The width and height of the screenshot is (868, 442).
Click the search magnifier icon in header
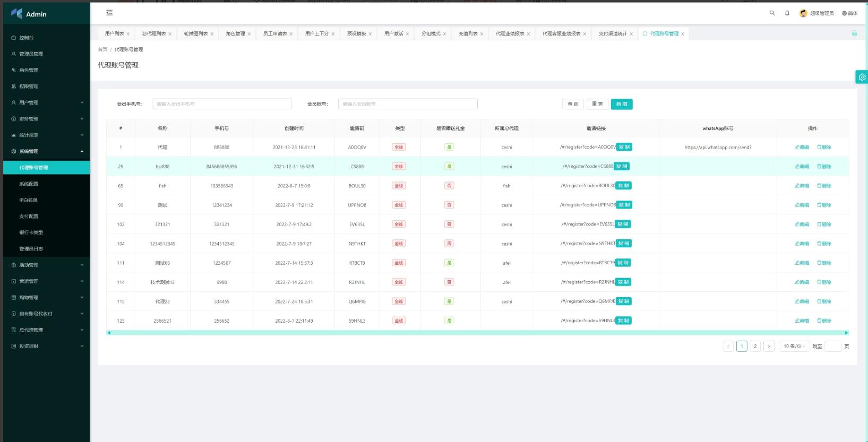click(x=772, y=13)
